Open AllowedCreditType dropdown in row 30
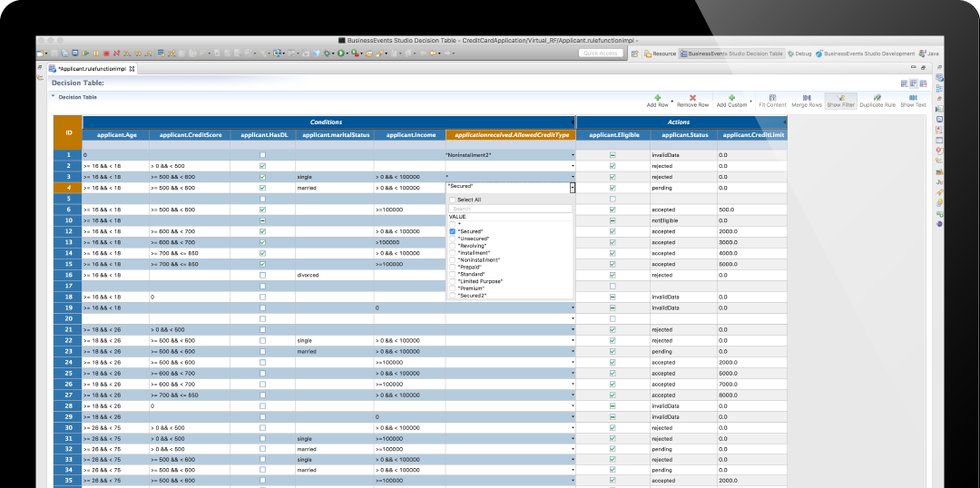 click(573, 427)
